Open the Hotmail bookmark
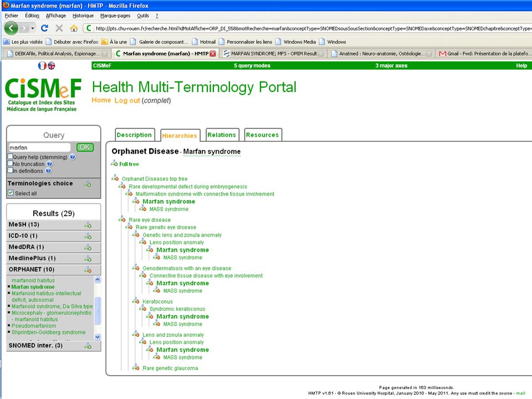 click(x=204, y=42)
